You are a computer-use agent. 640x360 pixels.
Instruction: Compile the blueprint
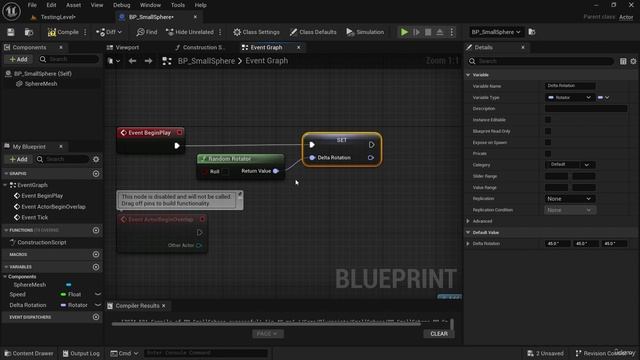(63, 32)
